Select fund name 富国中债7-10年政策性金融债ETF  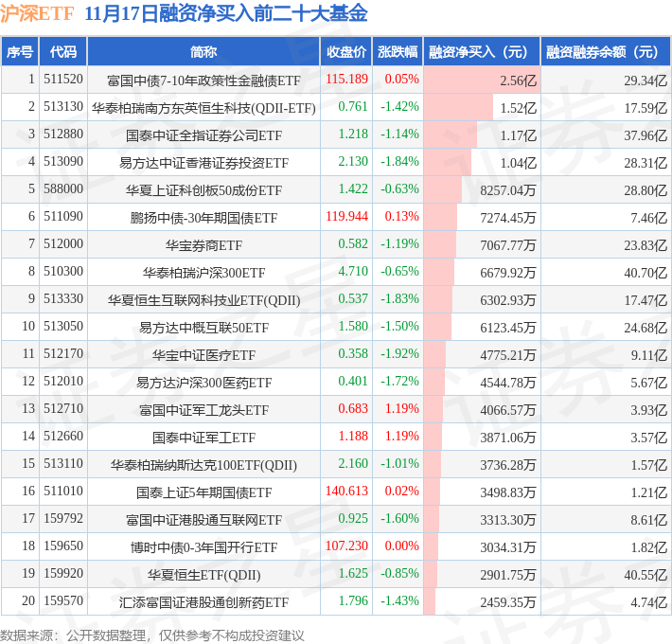[x=203, y=80]
